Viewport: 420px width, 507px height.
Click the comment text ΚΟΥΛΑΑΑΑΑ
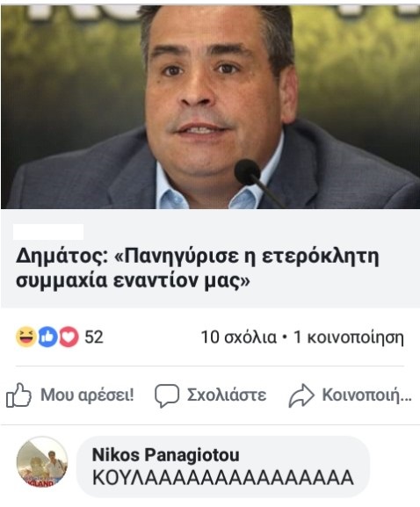[x=223, y=478]
